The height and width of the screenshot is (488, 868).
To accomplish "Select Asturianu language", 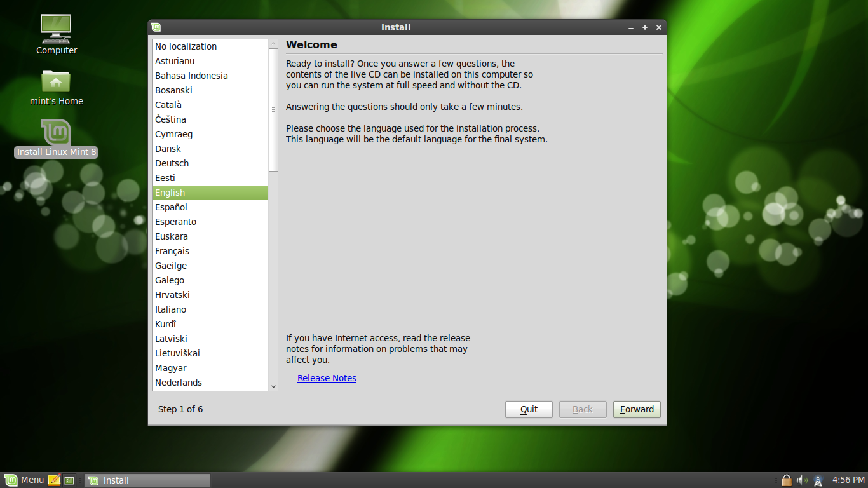I will point(210,61).
